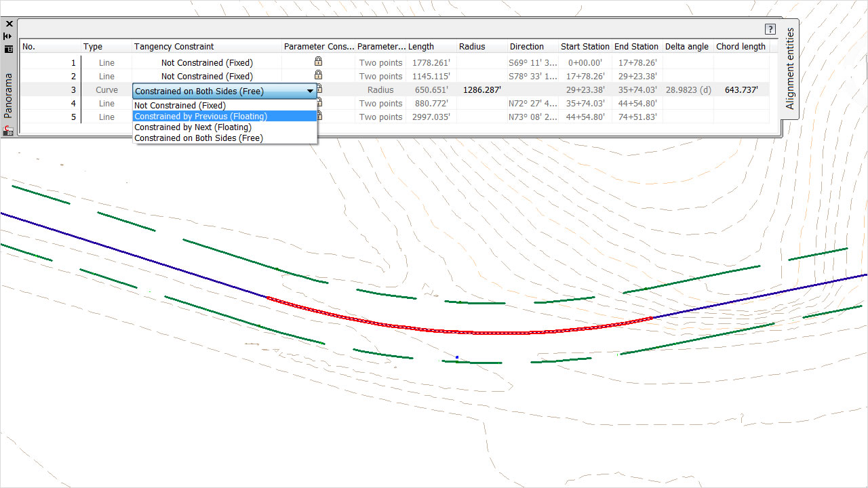Viewport: 868px width, 488px height.
Task: Click the Parameter Cons... column header
Action: (x=319, y=47)
